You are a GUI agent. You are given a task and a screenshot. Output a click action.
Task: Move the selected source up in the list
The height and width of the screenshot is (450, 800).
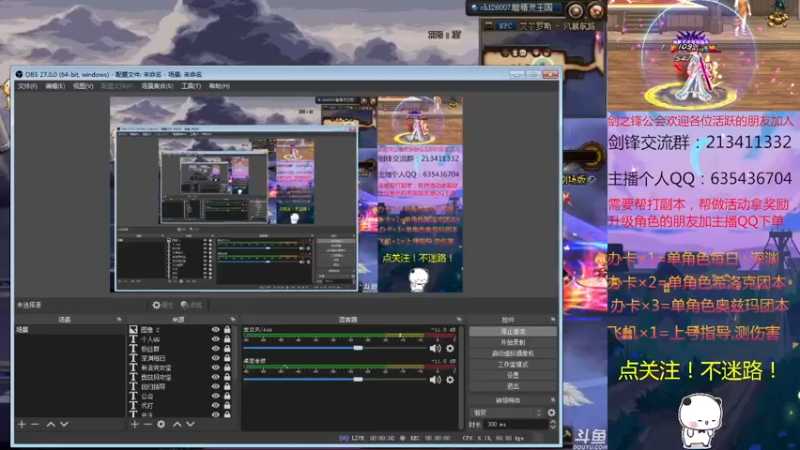point(177,424)
